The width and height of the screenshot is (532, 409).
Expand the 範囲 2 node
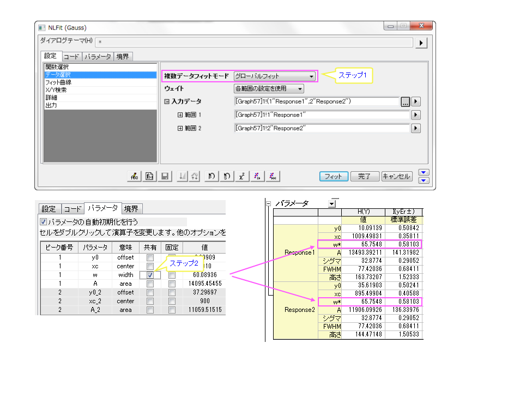(x=180, y=128)
